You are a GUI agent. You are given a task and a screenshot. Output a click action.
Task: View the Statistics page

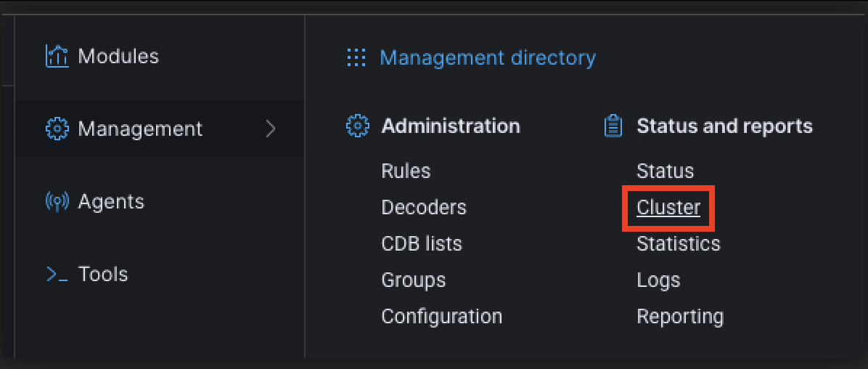pos(678,244)
